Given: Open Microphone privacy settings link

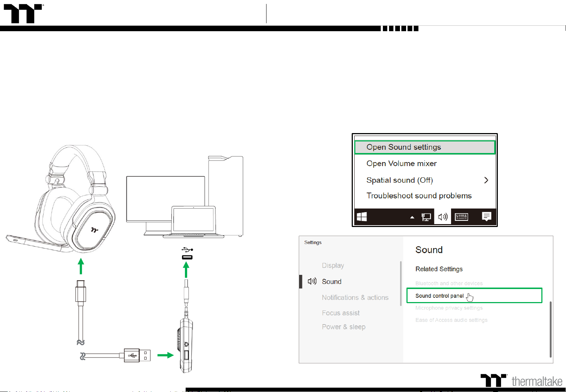Looking at the screenshot, I should [449, 308].
